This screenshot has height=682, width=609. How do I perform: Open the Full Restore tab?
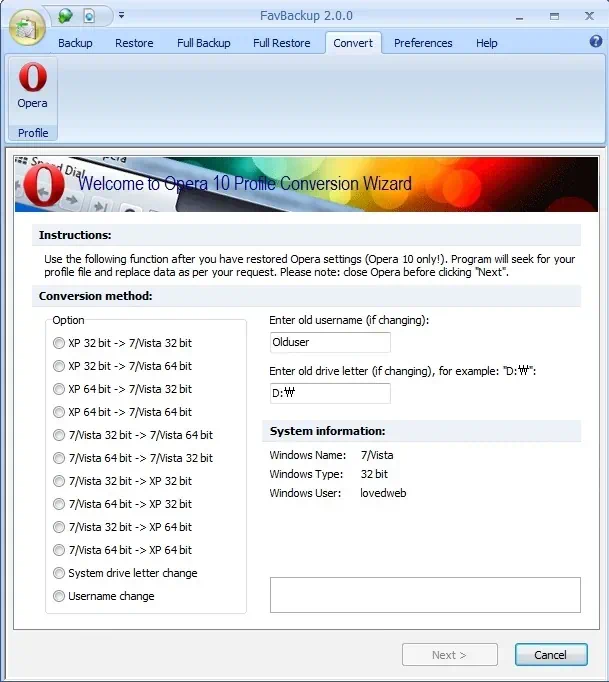[281, 43]
